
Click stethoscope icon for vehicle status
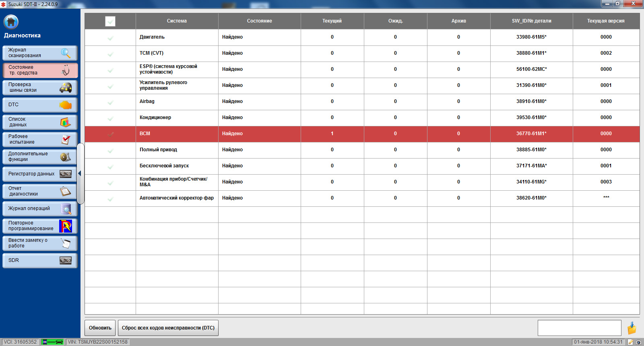66,70
